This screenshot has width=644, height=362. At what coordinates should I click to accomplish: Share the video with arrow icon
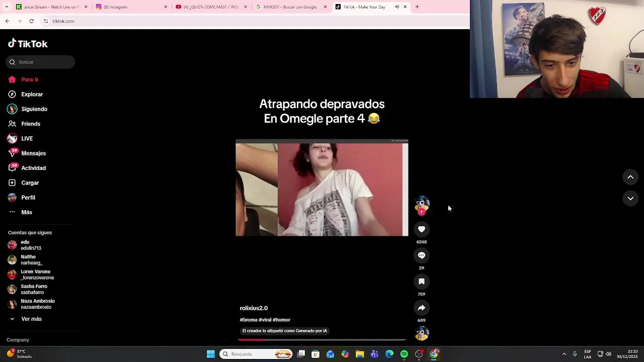click(x=422, y=308)
